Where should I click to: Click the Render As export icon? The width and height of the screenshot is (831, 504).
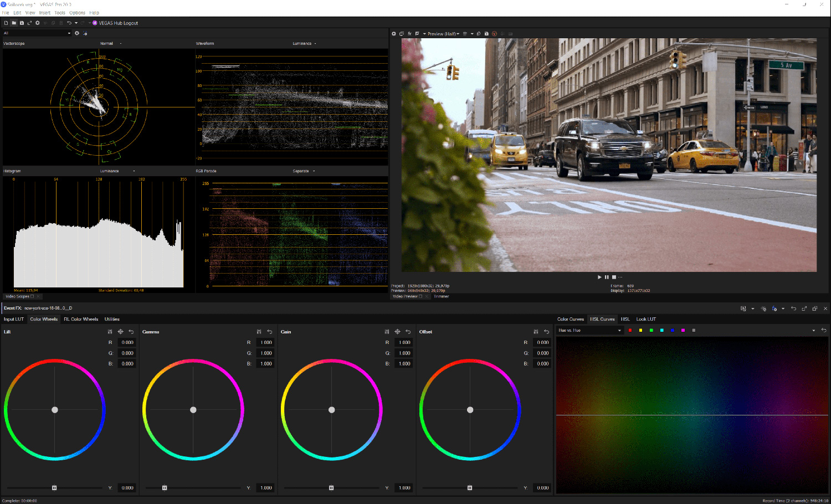click(29, 23)
